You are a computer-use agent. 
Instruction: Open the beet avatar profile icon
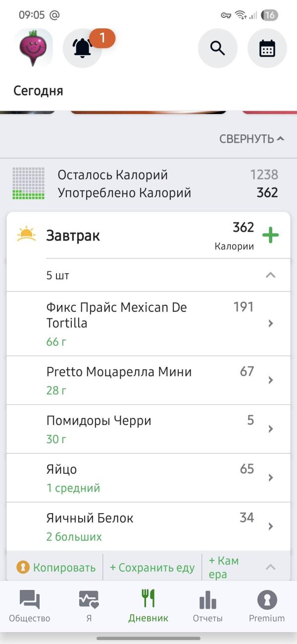34,48
